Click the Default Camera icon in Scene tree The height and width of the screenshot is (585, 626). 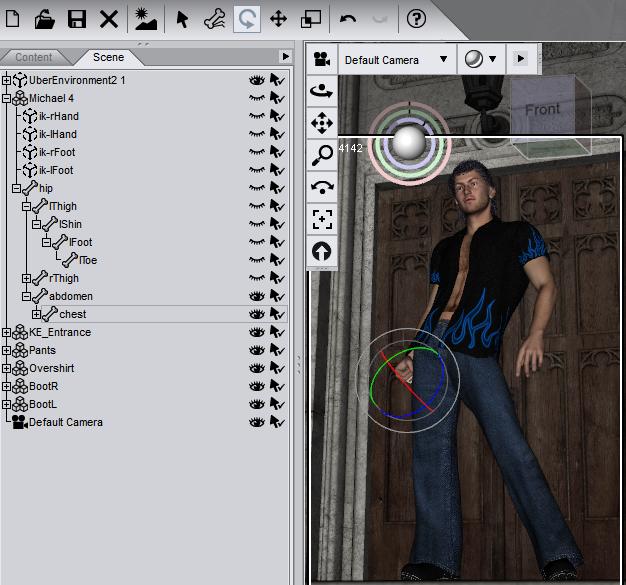[20, 422]
